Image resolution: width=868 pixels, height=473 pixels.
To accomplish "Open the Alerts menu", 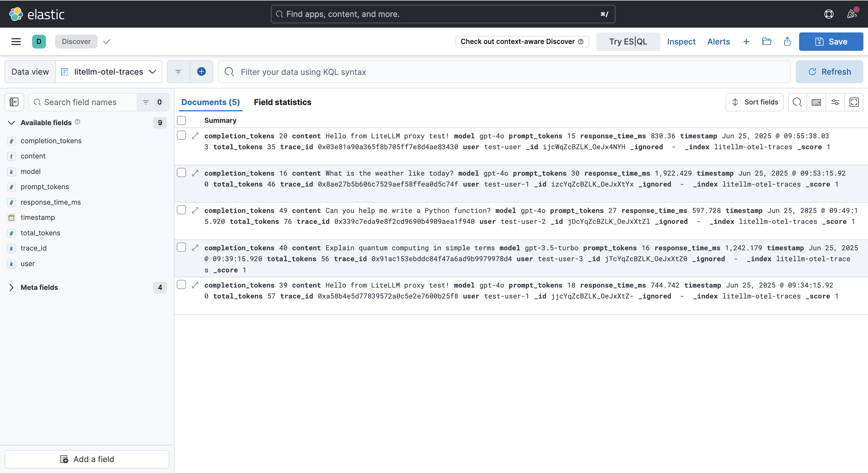I will [x=718, y=41].
